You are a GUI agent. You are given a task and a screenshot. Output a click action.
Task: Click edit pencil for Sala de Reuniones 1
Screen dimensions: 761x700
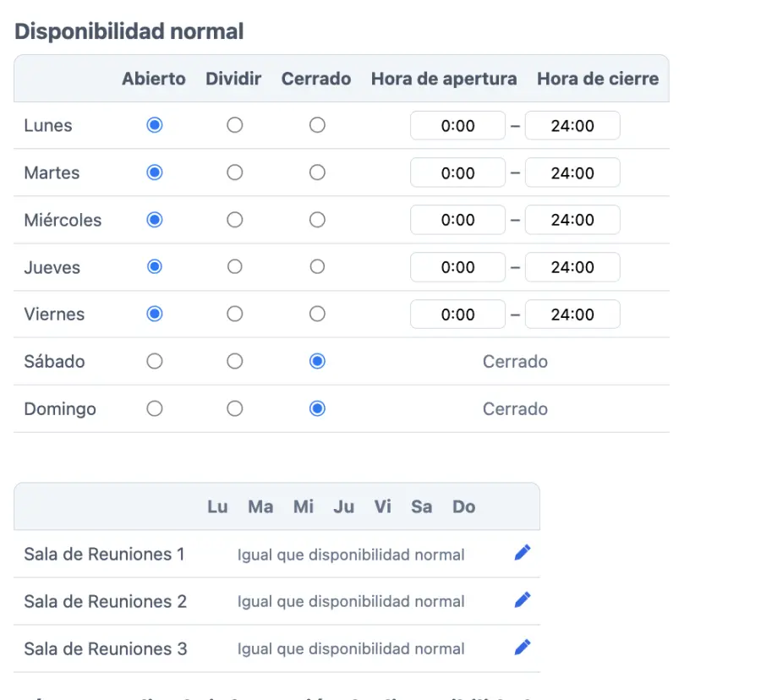point(523,553)
